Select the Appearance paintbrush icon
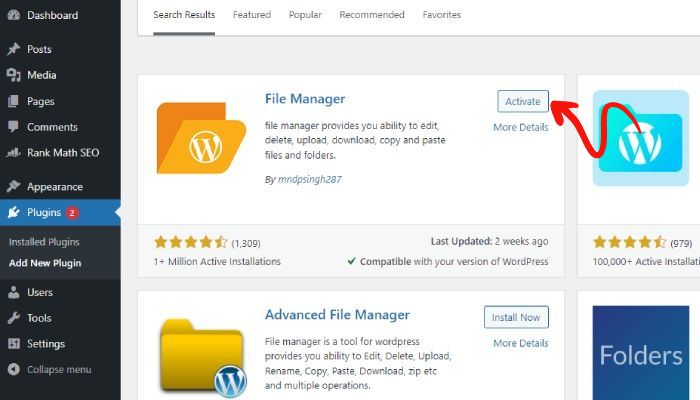The width and height of the screenshot is (700, 400). [14, 186]
